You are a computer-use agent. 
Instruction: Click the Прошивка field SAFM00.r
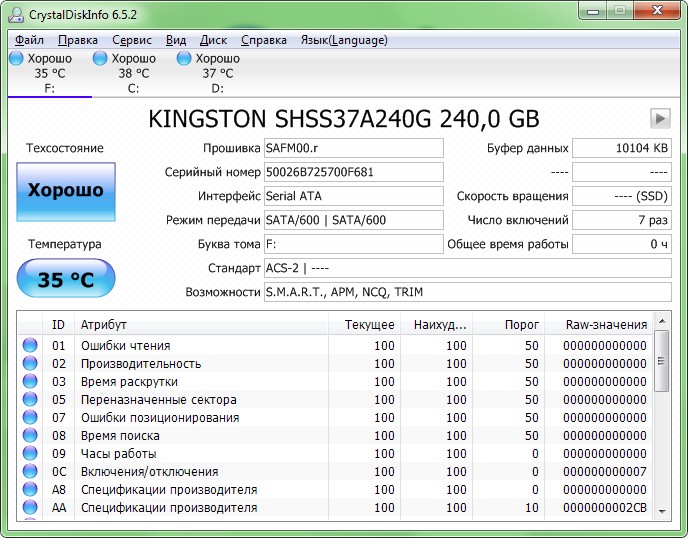pyautogui.click(x=354, y=148)
